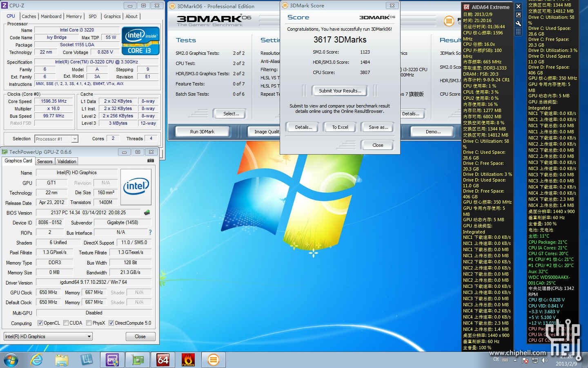Switch to CPU-Z via its taskbar icon
588x368 pixels.
pyautogui.click(x=112, y=360)
